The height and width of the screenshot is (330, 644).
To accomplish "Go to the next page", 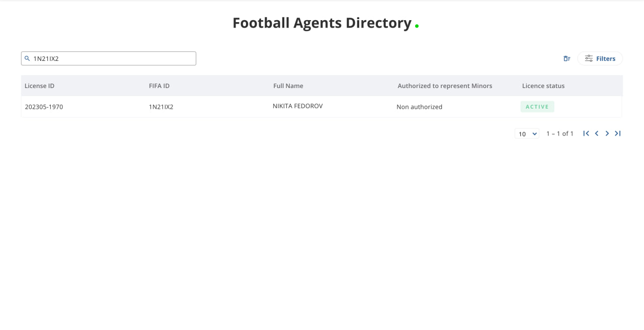I will pyautogui.click(x=607, y=133).
